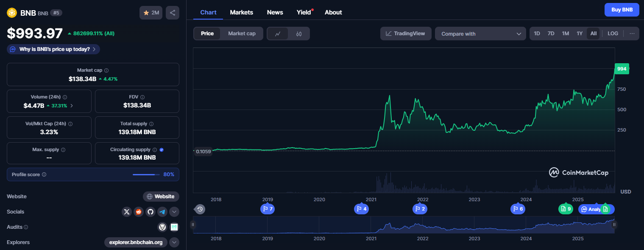Click the Market cap info icon

(x=106, y=70)
